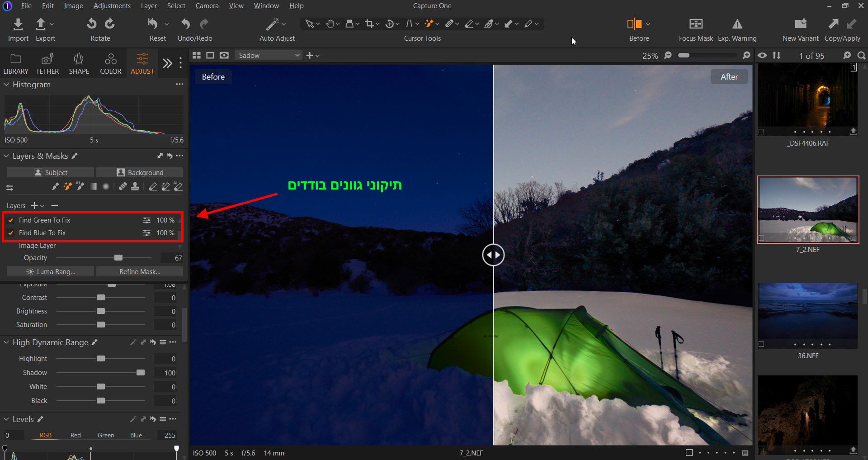Click the Export icon

(x=41, y=24)
